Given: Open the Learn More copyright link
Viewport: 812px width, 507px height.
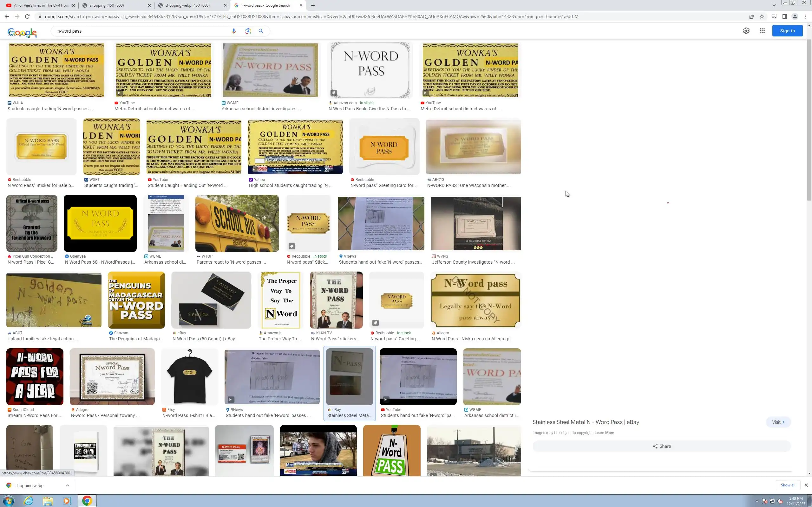Looking at the screenshot, I should click(604, 433).
